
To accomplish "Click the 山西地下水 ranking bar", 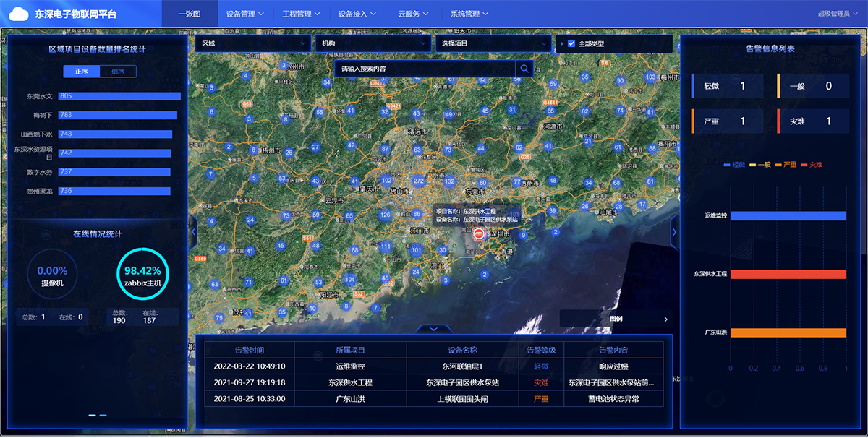I will pyautogui.click(x=115, y=134).
